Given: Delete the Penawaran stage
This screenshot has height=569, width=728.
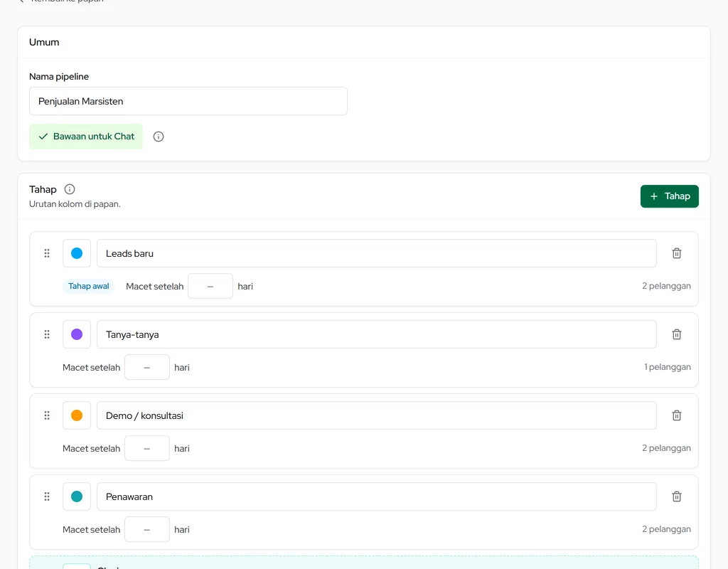Looking at the screenshot, I should pos(677,496).
